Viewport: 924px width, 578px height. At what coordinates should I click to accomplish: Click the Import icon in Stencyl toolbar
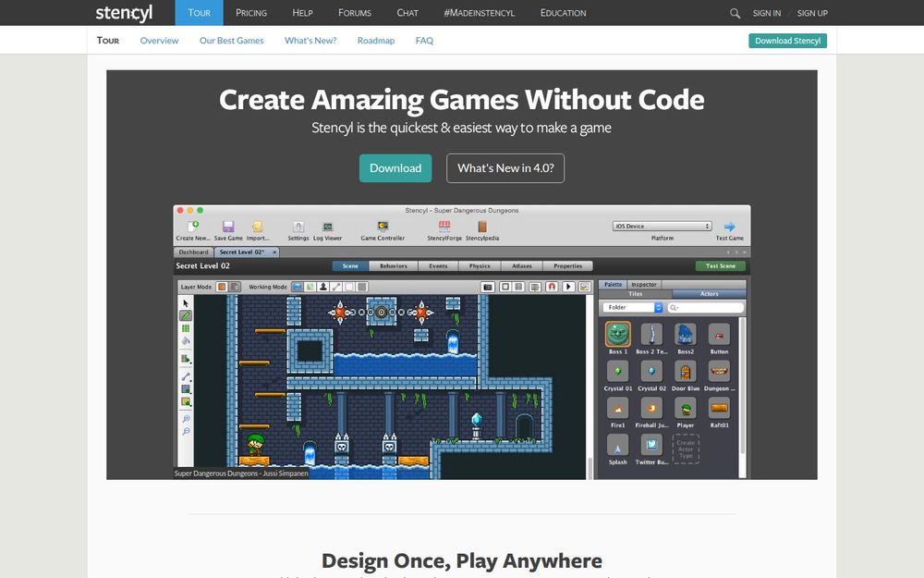pyautogui.click(x=258, y=227)
